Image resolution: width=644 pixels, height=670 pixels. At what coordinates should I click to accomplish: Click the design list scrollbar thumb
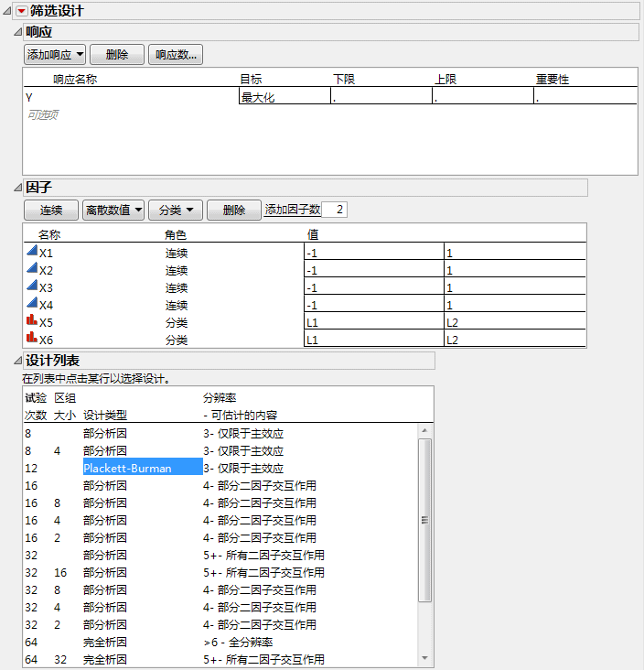(x=425, y=520)
